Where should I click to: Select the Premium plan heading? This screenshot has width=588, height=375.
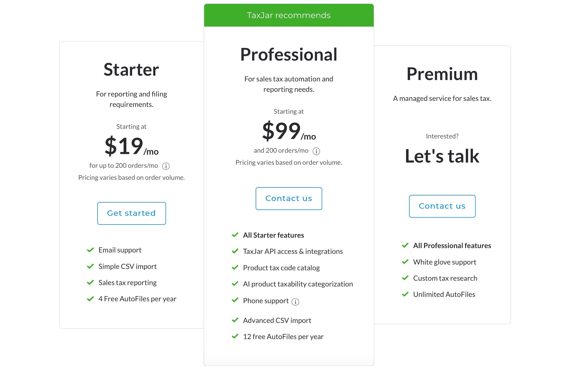(442, 74)
